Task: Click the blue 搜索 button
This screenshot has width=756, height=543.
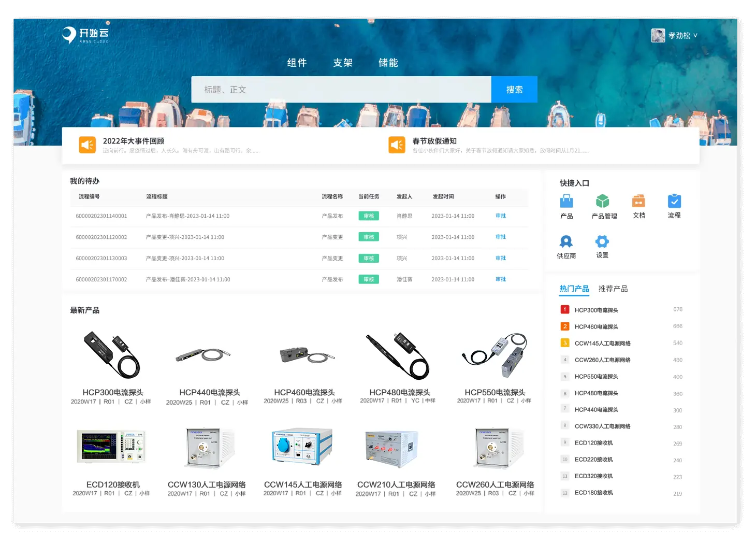Action: tap(514, 90)
